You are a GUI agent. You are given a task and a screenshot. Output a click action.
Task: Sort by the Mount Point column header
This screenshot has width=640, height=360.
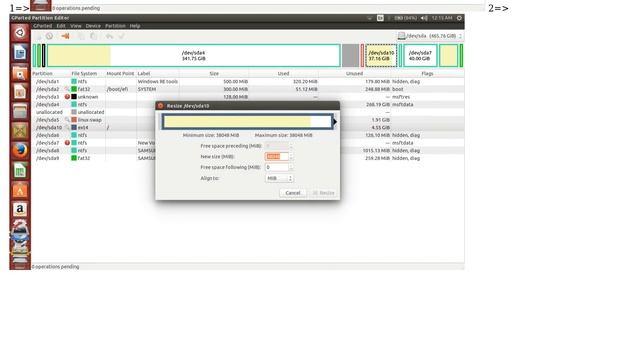120,73
